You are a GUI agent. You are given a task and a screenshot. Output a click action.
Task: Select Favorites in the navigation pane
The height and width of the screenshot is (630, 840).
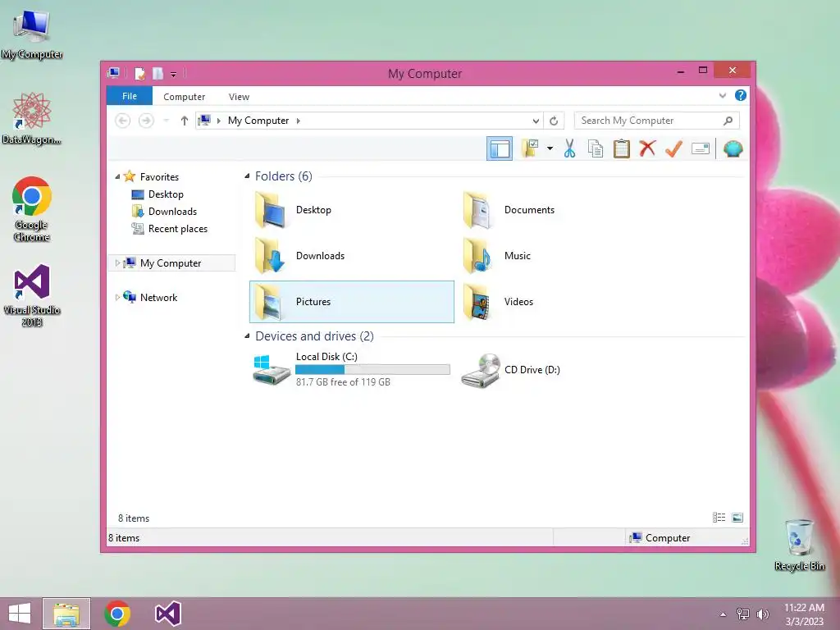[159, 177]
